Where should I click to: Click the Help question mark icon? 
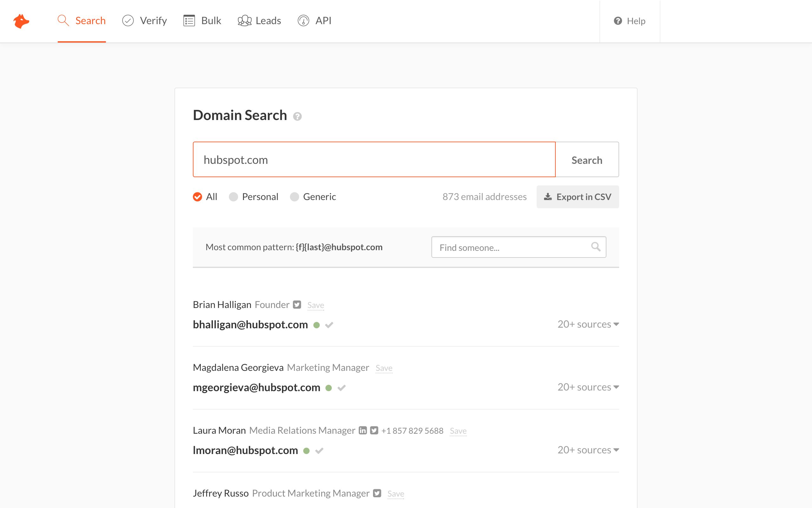[618, 21]
